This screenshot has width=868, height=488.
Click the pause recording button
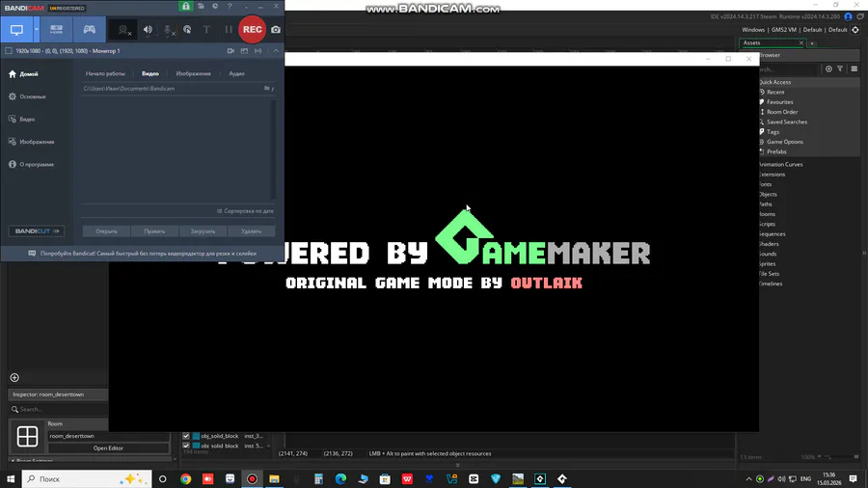tap(228, 30)
